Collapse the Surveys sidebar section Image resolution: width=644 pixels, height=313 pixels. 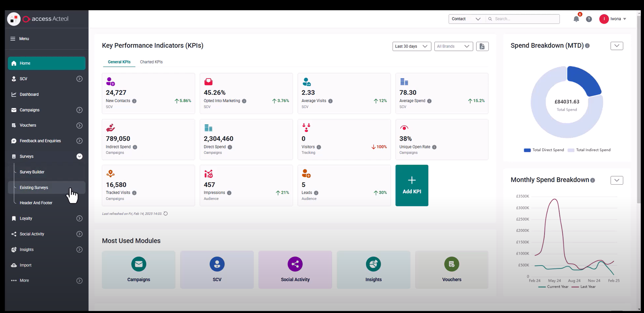(79, 156)
